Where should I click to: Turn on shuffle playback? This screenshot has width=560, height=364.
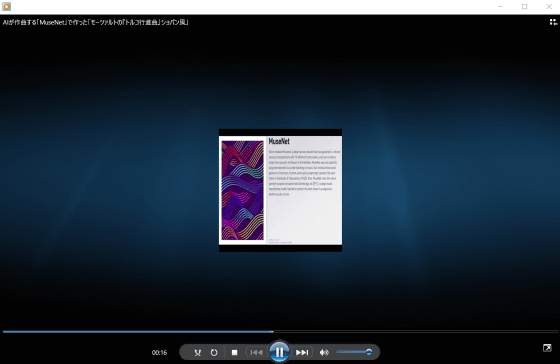pos(198,353)
